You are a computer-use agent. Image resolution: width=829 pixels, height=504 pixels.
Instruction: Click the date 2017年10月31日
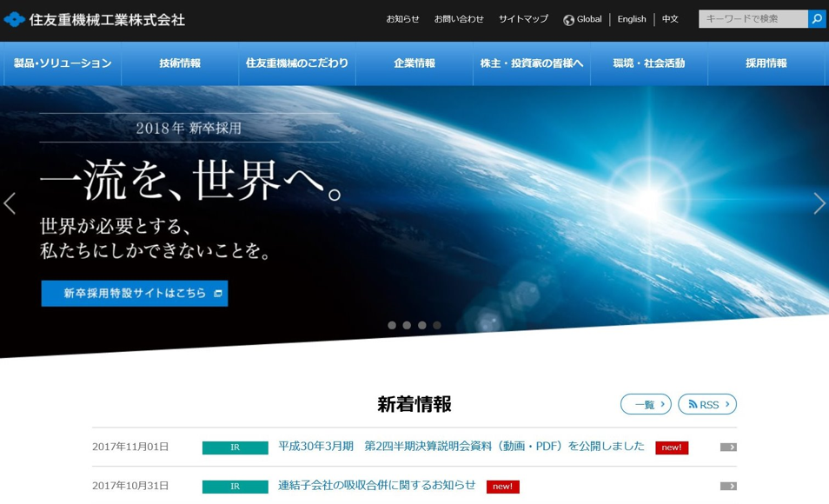point(130,486)
